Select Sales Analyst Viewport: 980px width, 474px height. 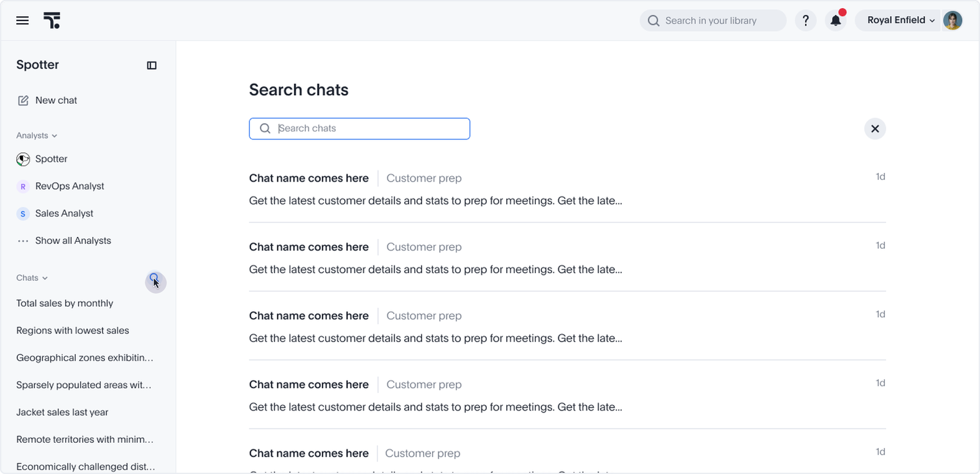pyautogui.click(x=64, y=213)
